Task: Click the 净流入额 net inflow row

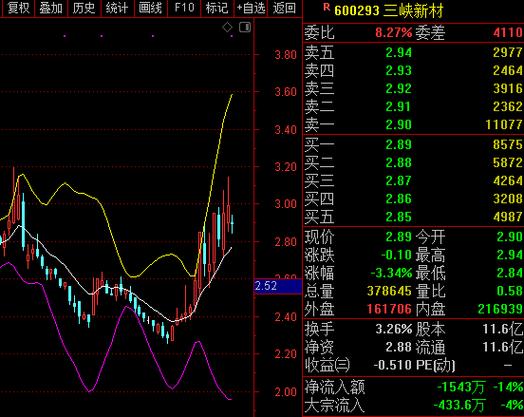Action: click(x=413, y=387)
